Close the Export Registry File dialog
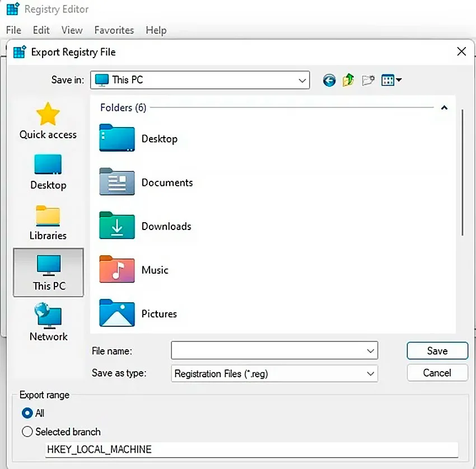Image resolution: width=476 pixels, height=469 pixels. pyautogui.click(x=461, y=51)
